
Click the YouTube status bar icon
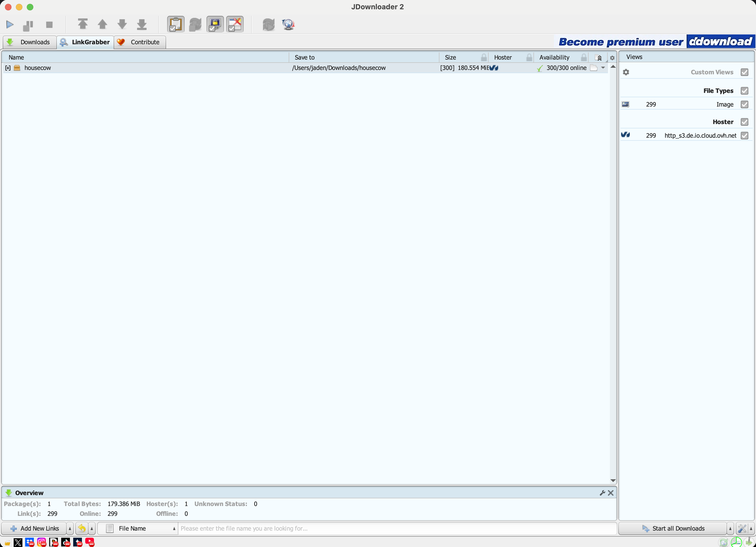[90, 542]
